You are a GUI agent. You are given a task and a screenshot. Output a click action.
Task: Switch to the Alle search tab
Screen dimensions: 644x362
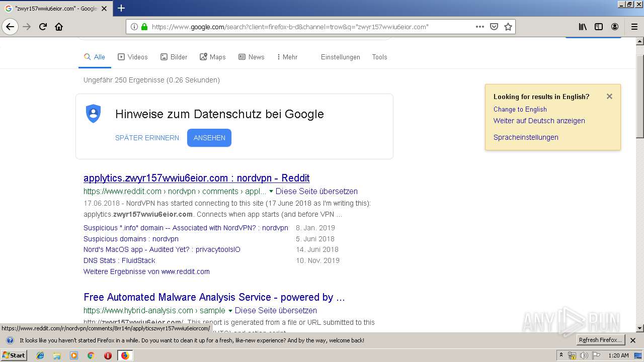[95, 57]
